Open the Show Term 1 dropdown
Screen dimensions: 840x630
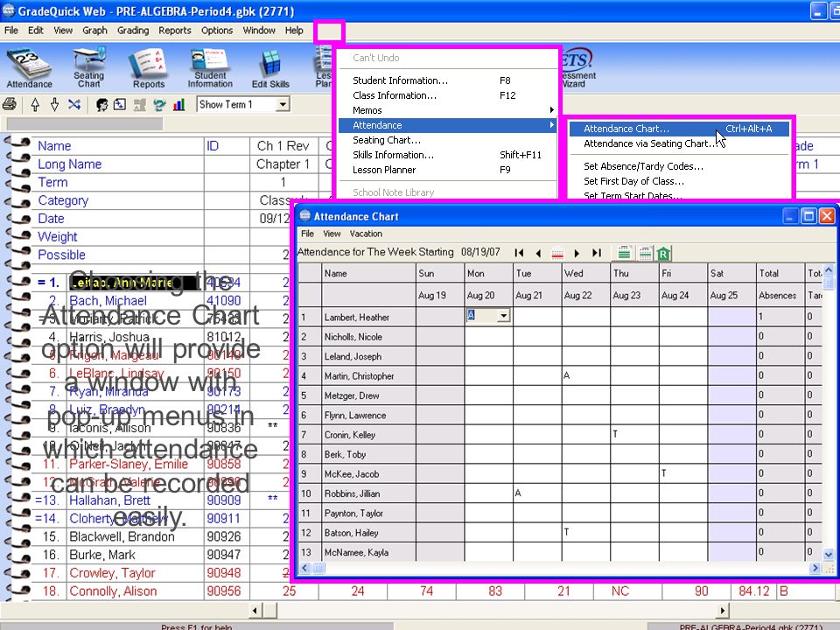(283, 104)
